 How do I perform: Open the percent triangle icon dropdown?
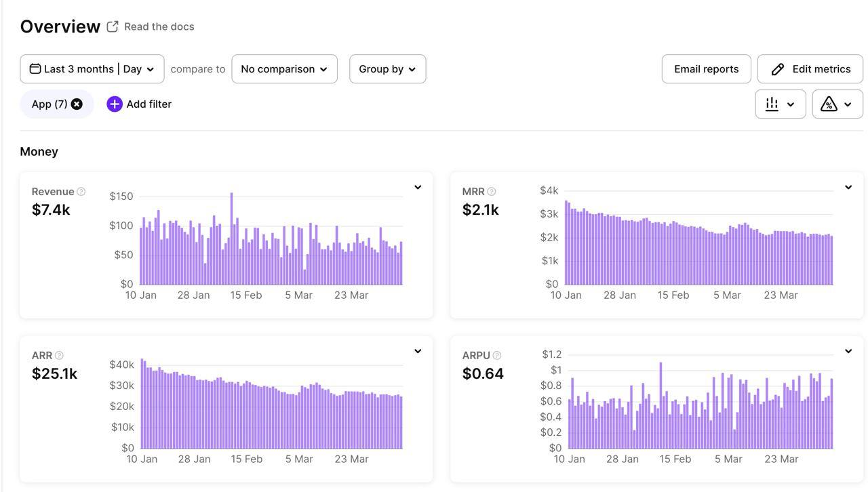point(837,104)
